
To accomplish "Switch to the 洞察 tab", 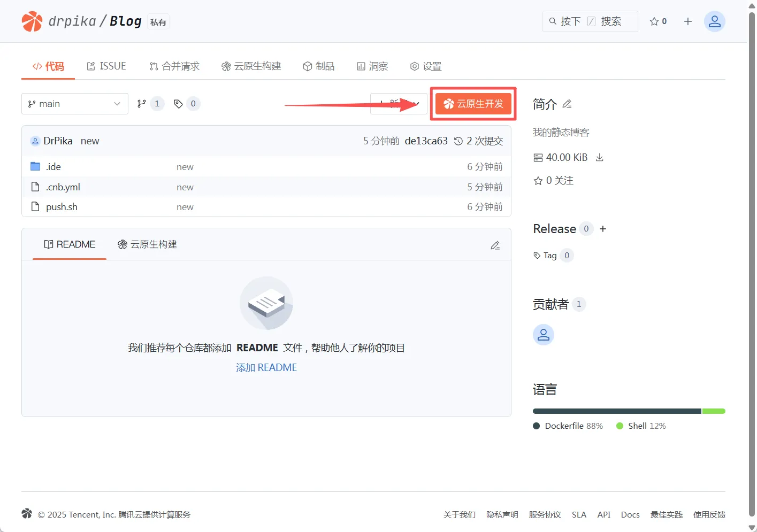I will pyautogui.click(x=372, y=66).
